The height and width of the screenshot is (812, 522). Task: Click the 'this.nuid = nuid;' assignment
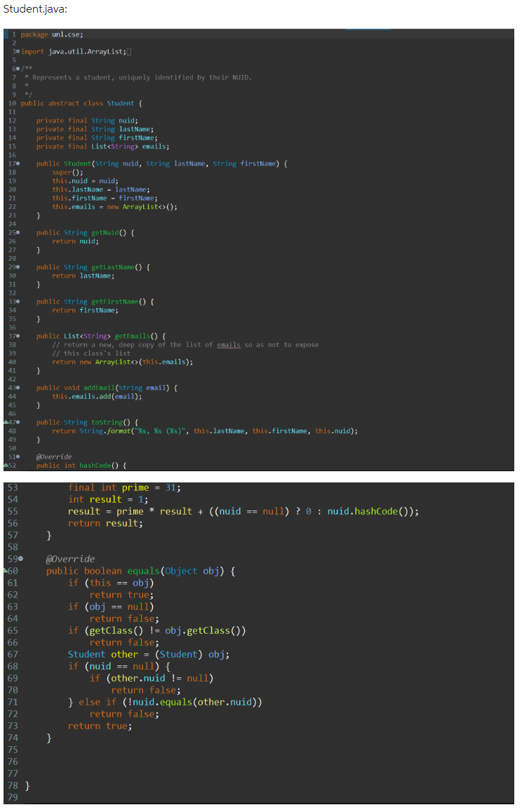point(85,181)
